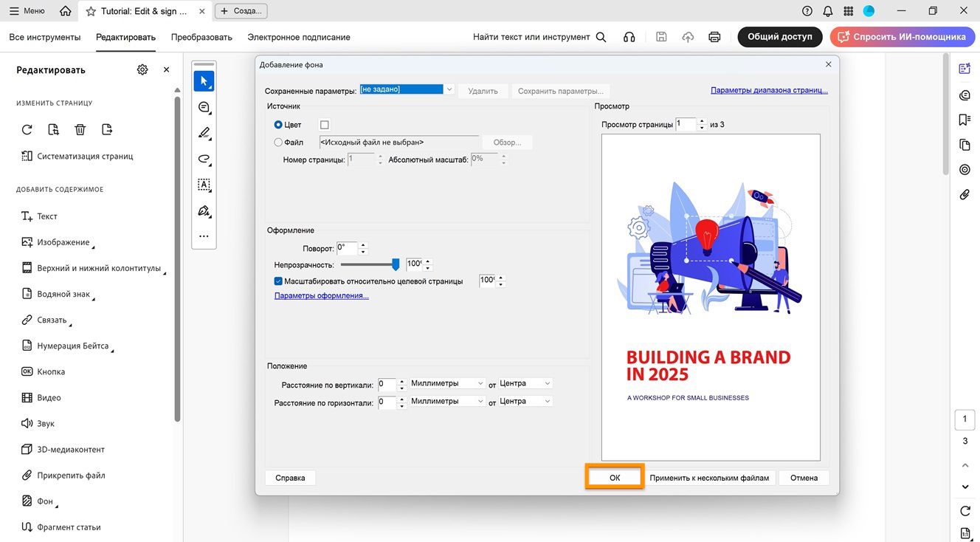Open the Edit panel settings gear
This screenshot has height=542, width=980.
pos(142,69)
